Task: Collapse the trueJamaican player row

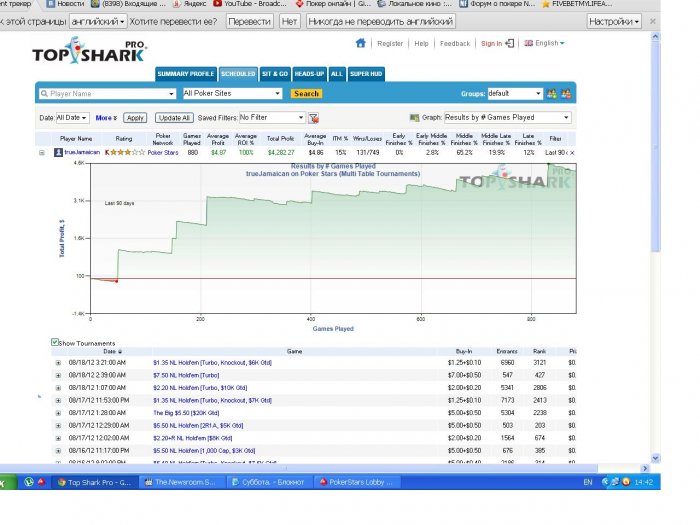Action: click(42, 153)
